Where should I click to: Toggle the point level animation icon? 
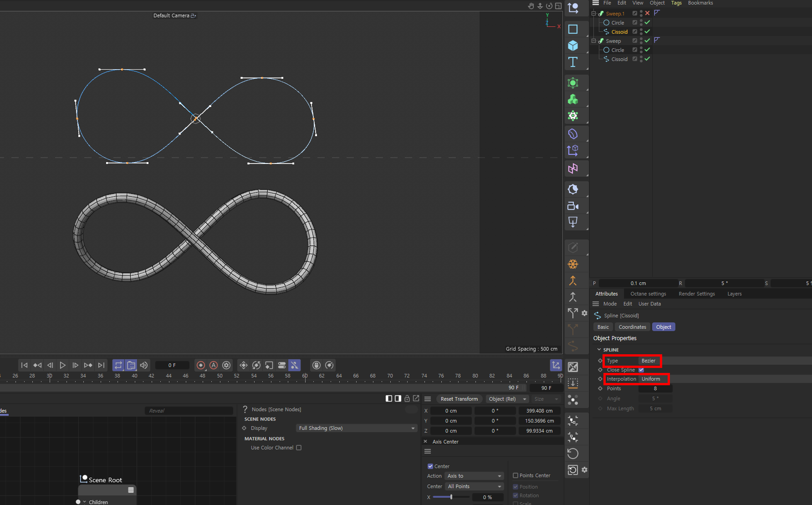tap(295, 365)
